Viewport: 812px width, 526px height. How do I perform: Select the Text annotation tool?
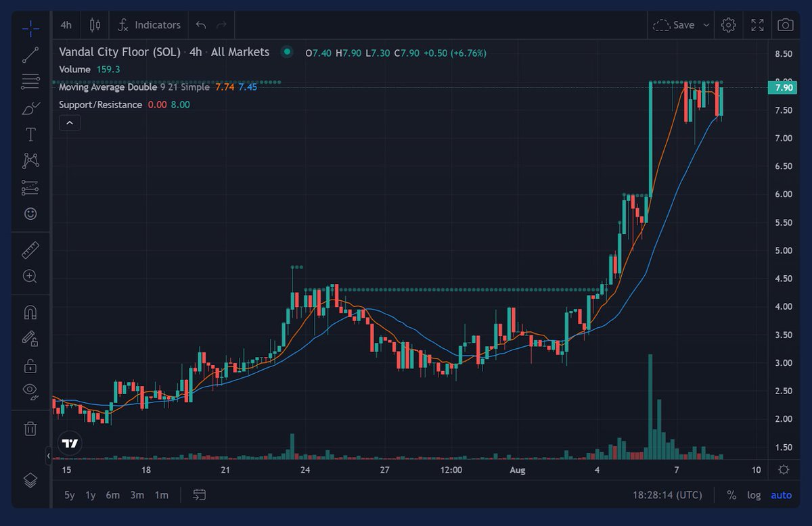point(30,135)
